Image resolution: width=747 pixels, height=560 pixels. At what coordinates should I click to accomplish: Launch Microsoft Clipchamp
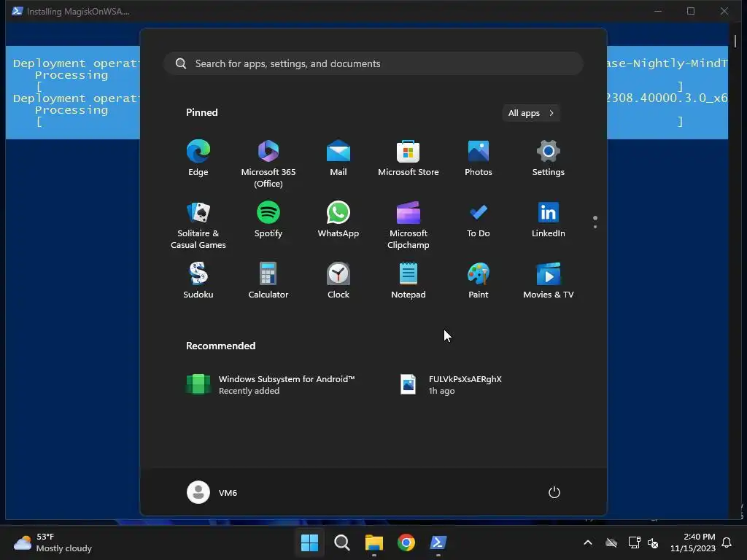pyautogui.click(x=409, y=225)
